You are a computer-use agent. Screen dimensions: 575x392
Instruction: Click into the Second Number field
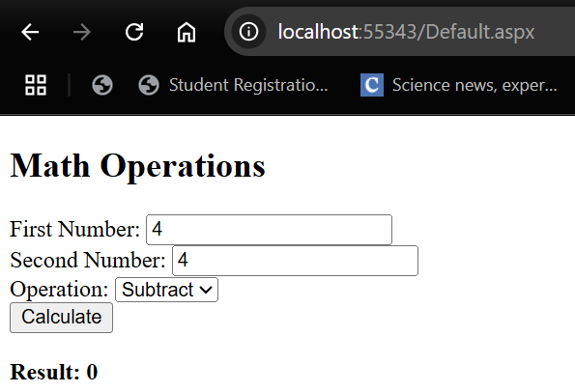(x=295, y=261)
